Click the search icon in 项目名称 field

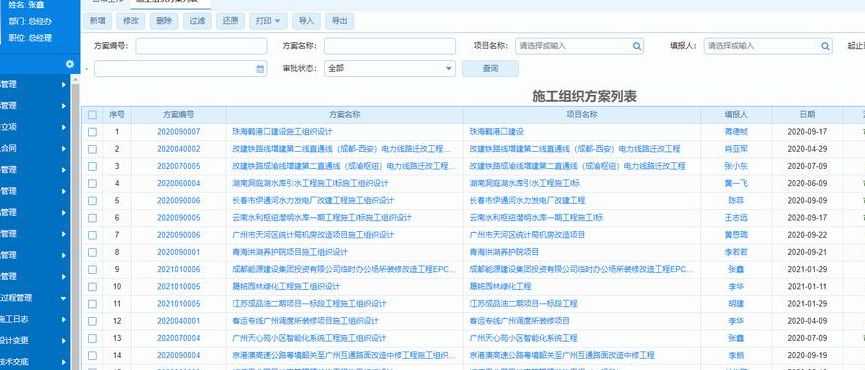637,46
